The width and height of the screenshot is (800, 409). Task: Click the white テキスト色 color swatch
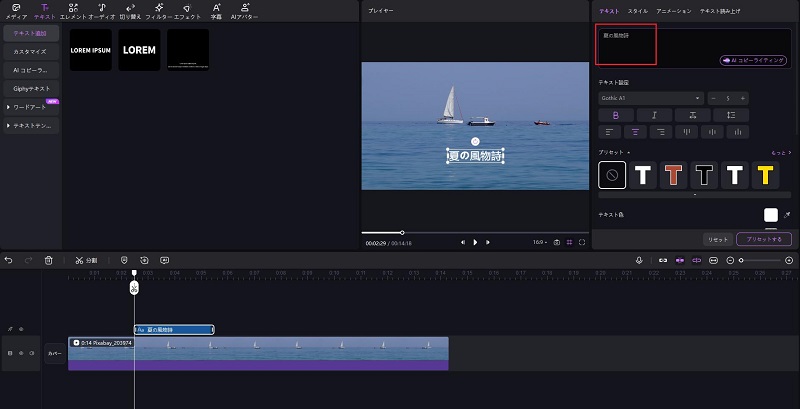point(771,215)
